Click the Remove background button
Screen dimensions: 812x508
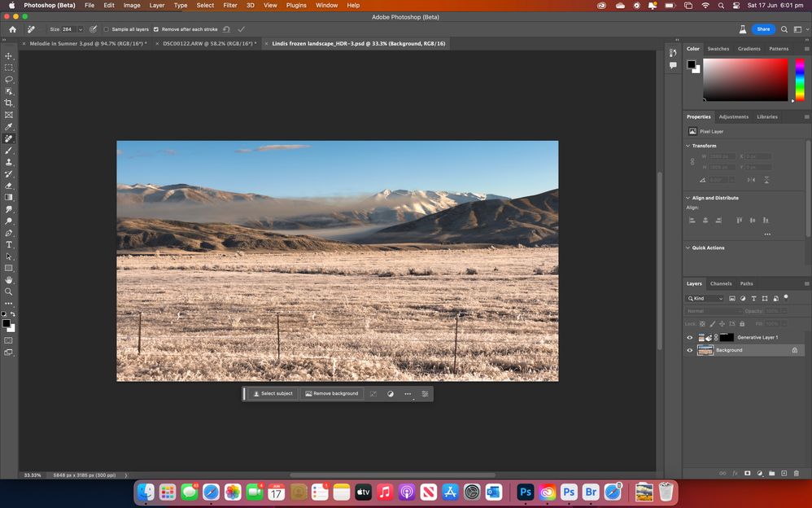[x=331, y=394]
